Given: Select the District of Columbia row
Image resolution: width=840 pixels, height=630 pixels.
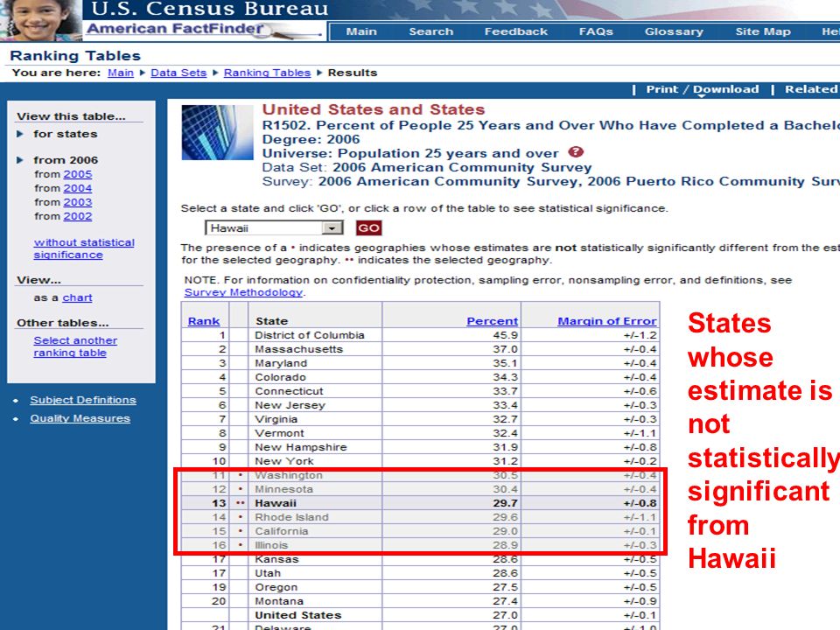Looking at the screenshot, I should (421, 335).
